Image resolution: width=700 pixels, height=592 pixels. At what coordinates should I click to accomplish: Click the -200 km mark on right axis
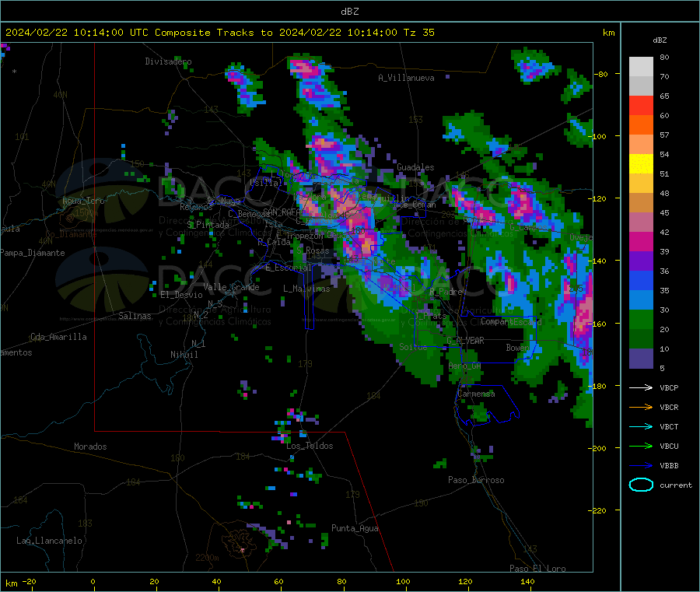[599, 448]
